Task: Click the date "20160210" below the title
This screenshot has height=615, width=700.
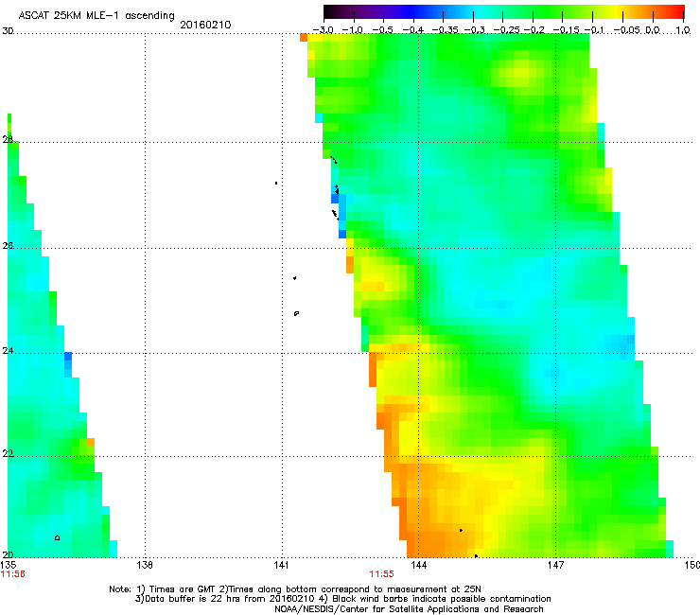Action: 205,25
